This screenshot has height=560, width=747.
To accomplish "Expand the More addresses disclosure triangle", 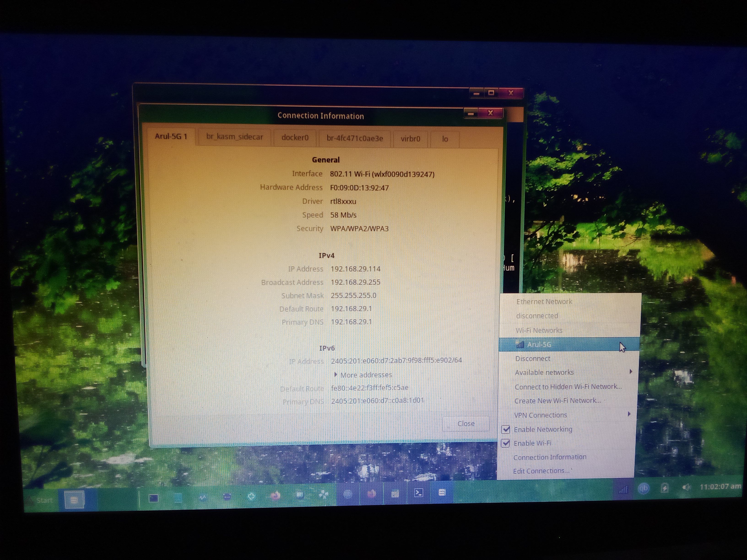I will click(335, 374).
